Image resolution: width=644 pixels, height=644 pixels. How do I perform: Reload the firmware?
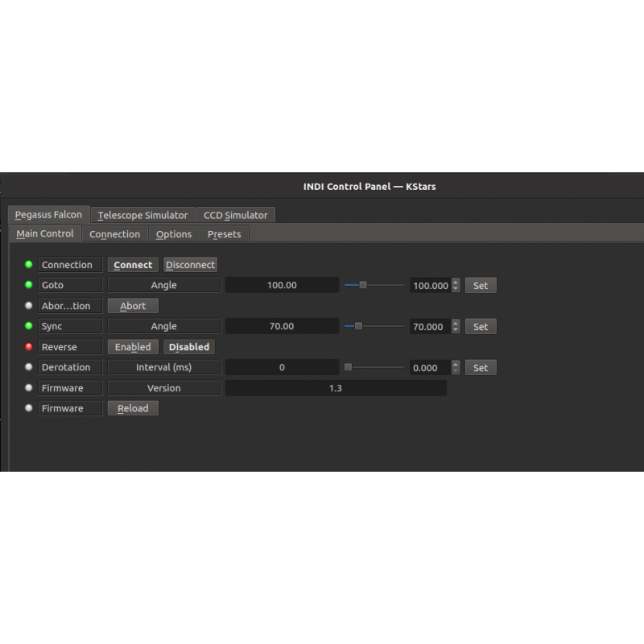(133, 408)
